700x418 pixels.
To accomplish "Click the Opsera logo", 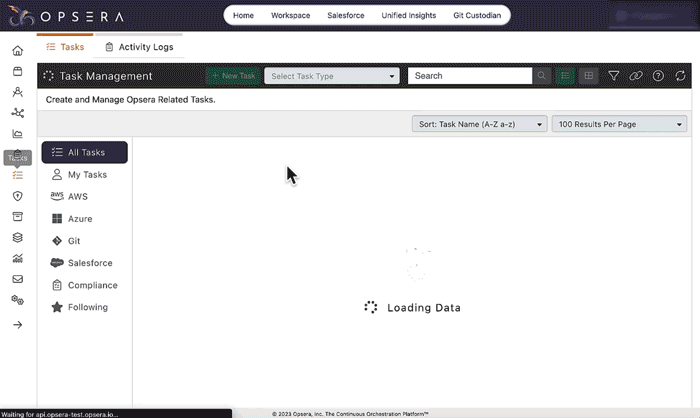I will click(66, 16).
